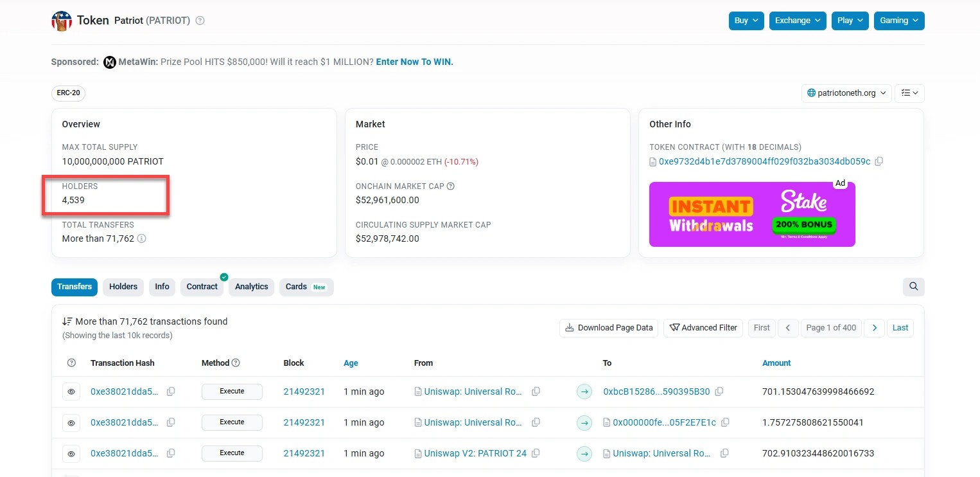Open the preferences checklist icon near patriotoneth.org
The image size is (980, 477).
click(909, 93)
